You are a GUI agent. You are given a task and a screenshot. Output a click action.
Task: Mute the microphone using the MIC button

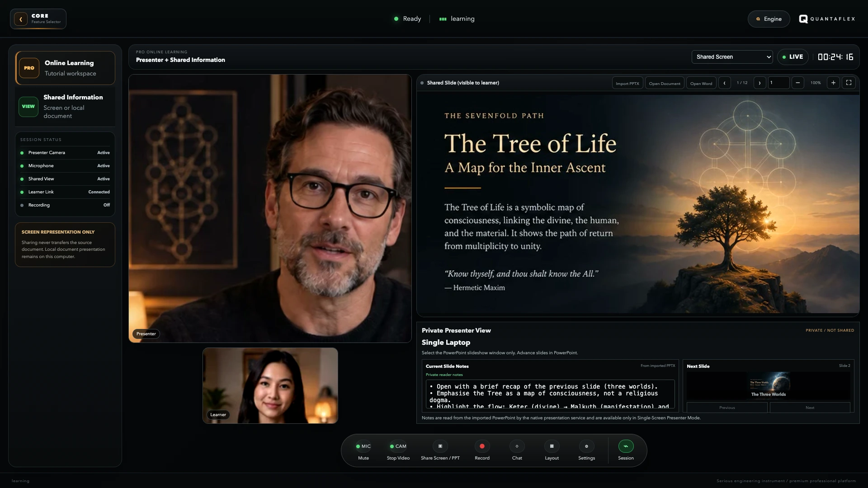[363, 446]
